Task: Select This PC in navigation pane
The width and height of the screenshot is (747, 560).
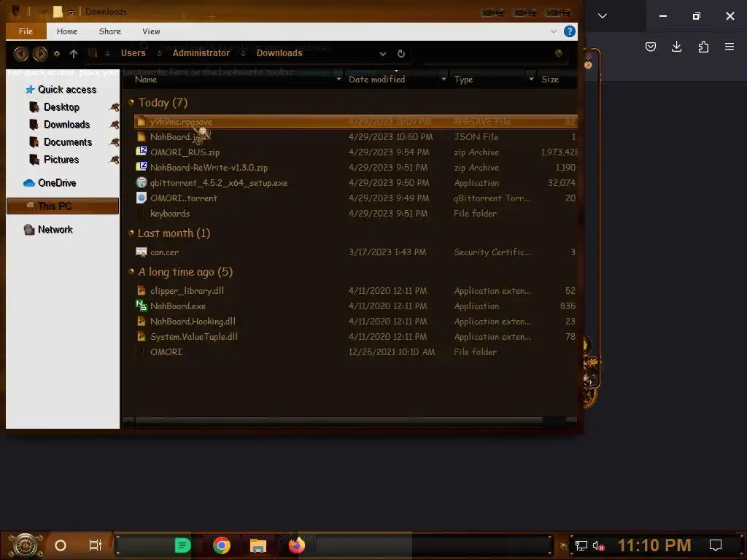Action: pos(63,206)
